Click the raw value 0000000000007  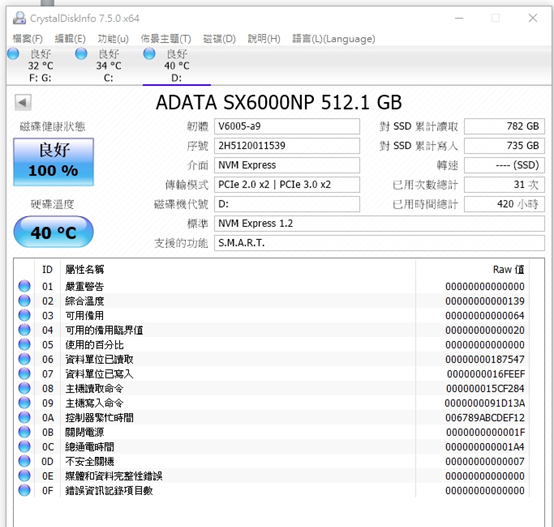[x=485, y=461]
